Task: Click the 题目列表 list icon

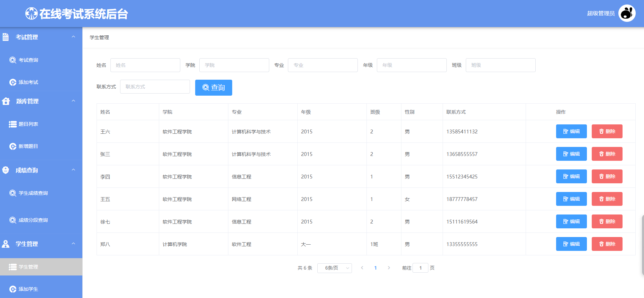Action: [13, 124]
